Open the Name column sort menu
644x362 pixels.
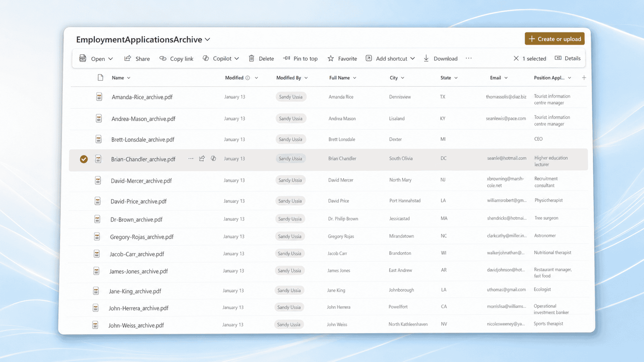coord(129,78)
